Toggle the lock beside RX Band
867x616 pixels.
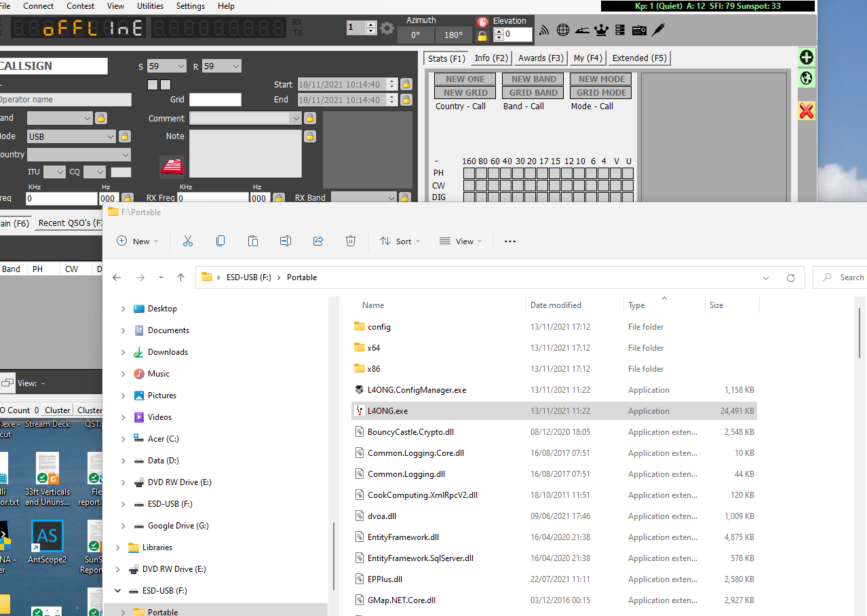(405, 198)
